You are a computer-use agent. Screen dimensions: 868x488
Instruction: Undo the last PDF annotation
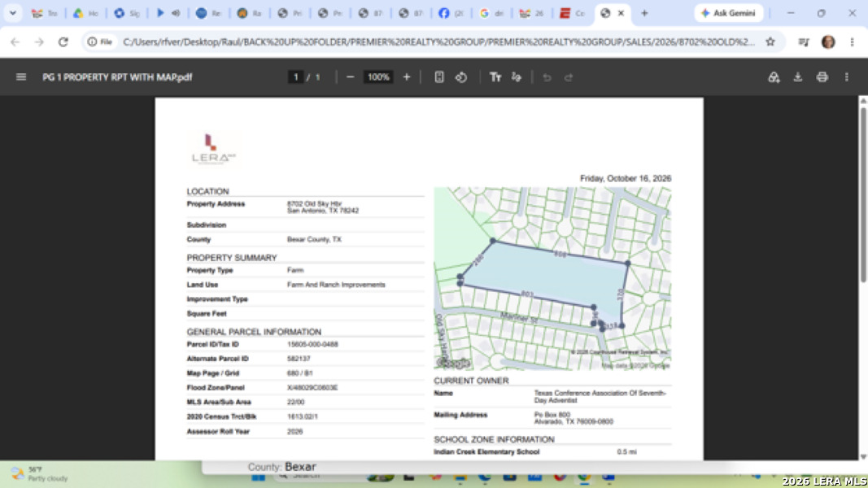click(x=547, y=77)
